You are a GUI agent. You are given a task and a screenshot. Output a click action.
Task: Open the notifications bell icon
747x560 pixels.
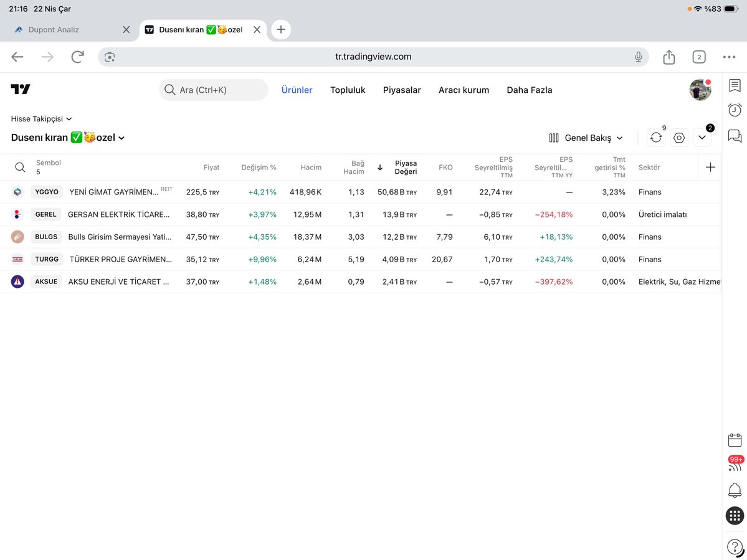[735, 490]
